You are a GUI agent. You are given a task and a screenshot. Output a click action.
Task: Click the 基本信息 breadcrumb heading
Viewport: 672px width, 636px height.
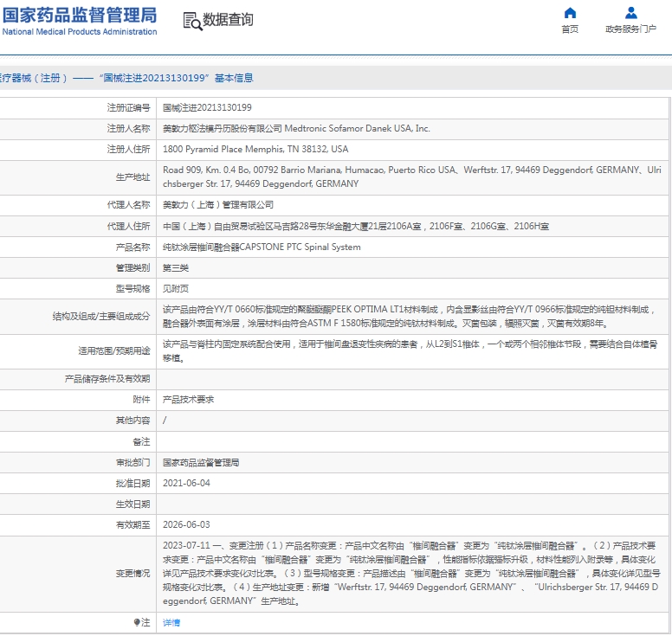tap(234, 78)
